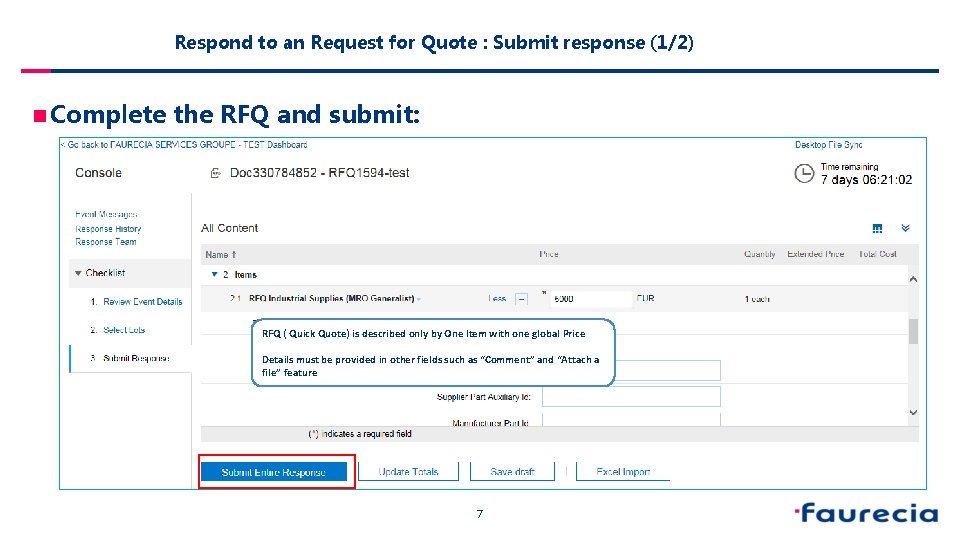Click the minus collapse box beside Less
The width and height of the screenshot is (960, 540).
(522, 299)
